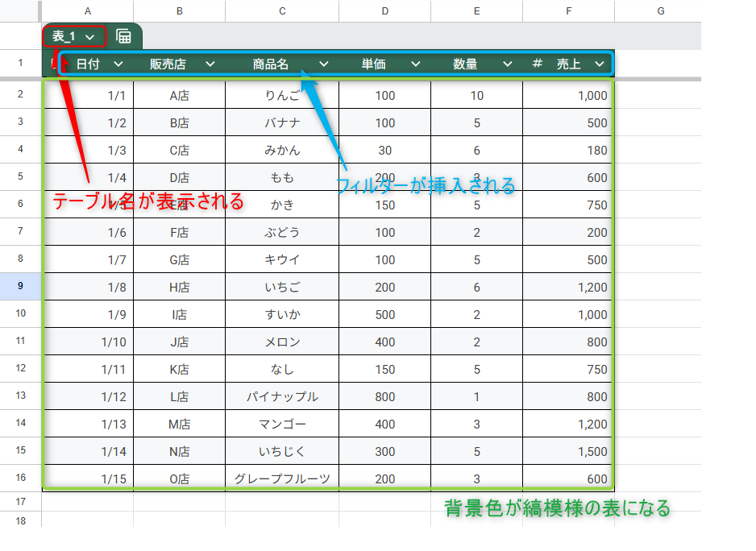
Task: Click the table view icon beside 表_1
Action: click(x=123, y=36)
